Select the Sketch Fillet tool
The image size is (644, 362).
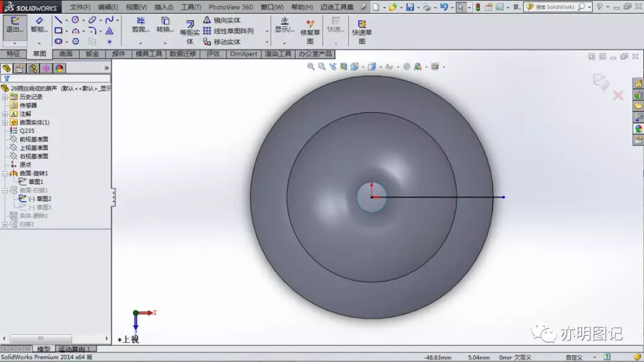(92, 30)
